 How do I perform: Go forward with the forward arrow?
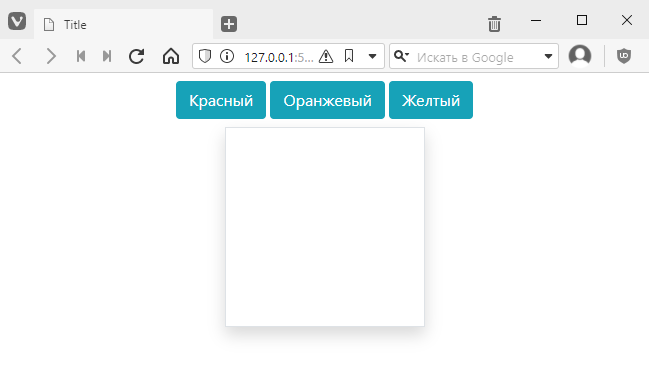coord(50,56)
